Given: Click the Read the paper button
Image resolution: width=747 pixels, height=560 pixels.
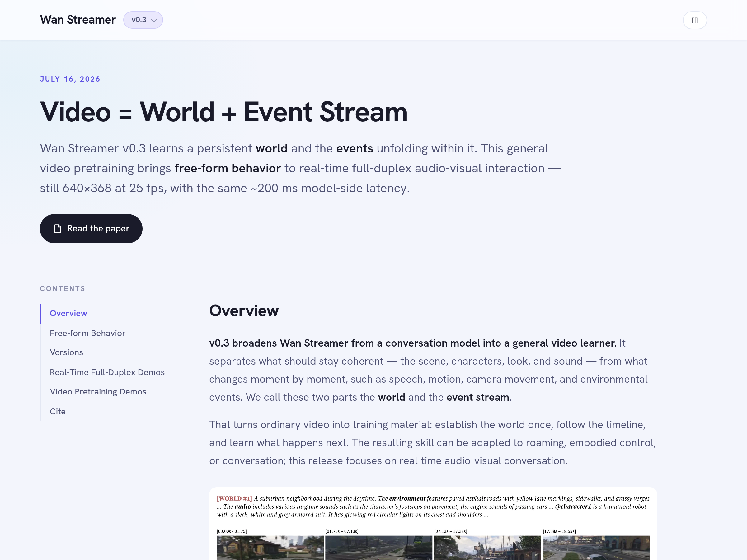Looking at the screenshot, I should tap(91, 229).
